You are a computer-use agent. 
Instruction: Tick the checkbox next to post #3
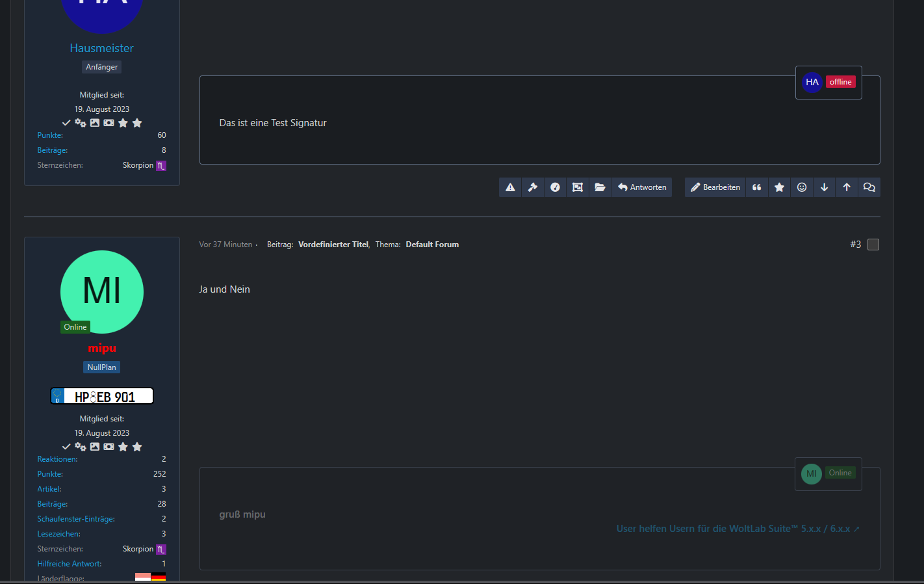tap(873, 245)
